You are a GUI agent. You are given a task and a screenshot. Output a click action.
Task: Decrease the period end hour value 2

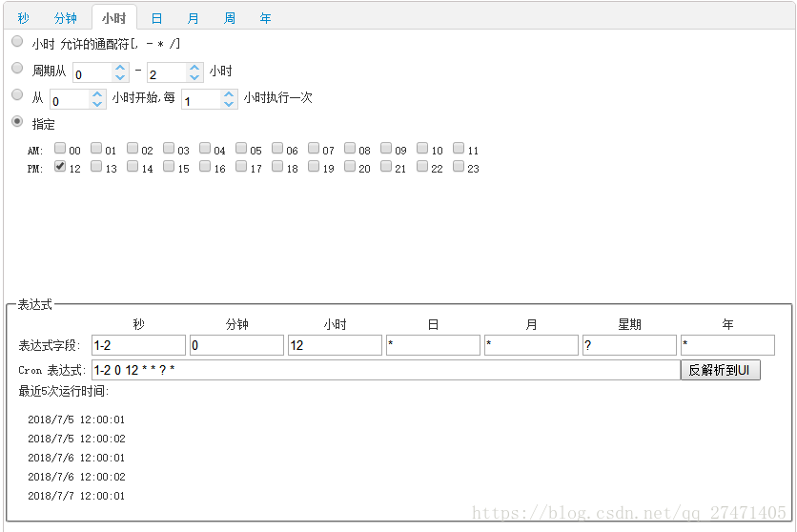[x=194, y=77]
